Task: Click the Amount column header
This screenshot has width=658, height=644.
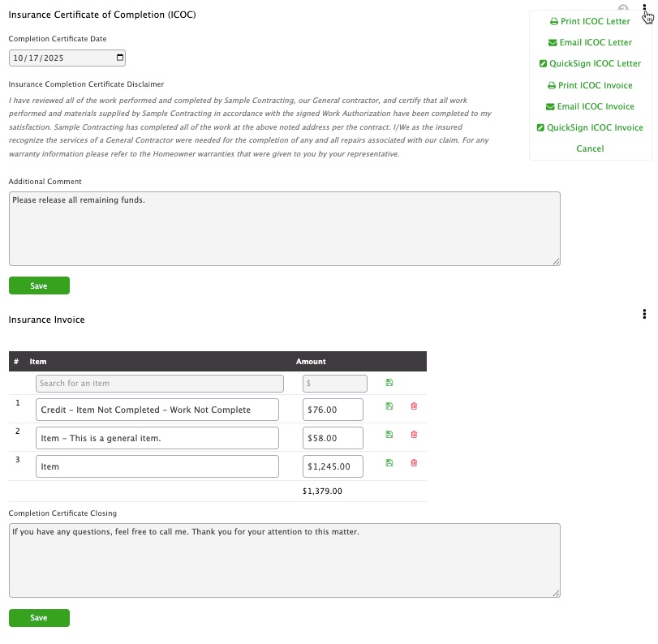Action: 311,362
